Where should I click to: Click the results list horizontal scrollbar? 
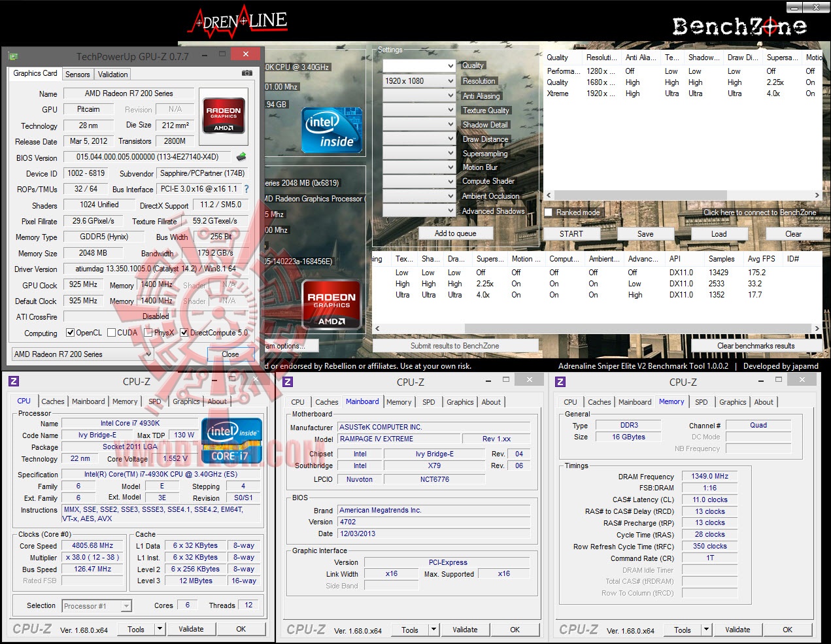pyautogui.click(x=596, y=328)
